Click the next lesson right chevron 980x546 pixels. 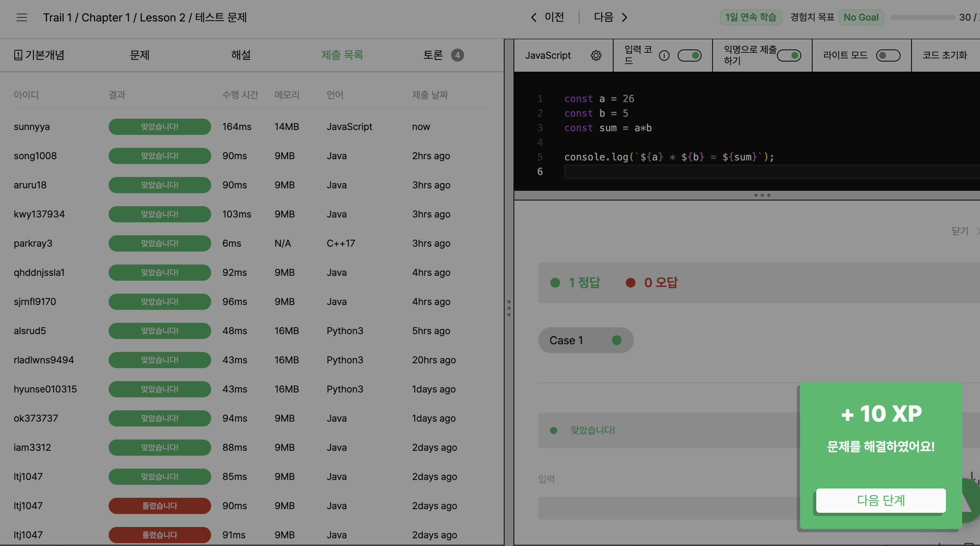click(x=625, y=17)
